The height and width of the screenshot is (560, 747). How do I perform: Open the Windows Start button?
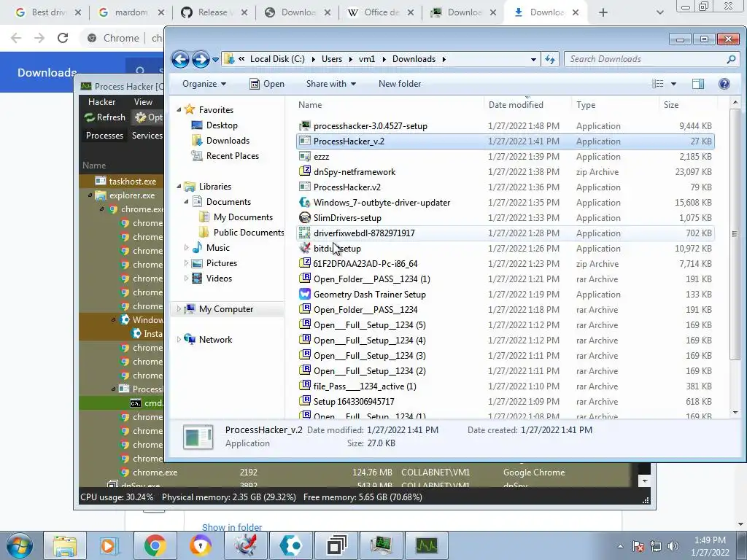point(19,545)
